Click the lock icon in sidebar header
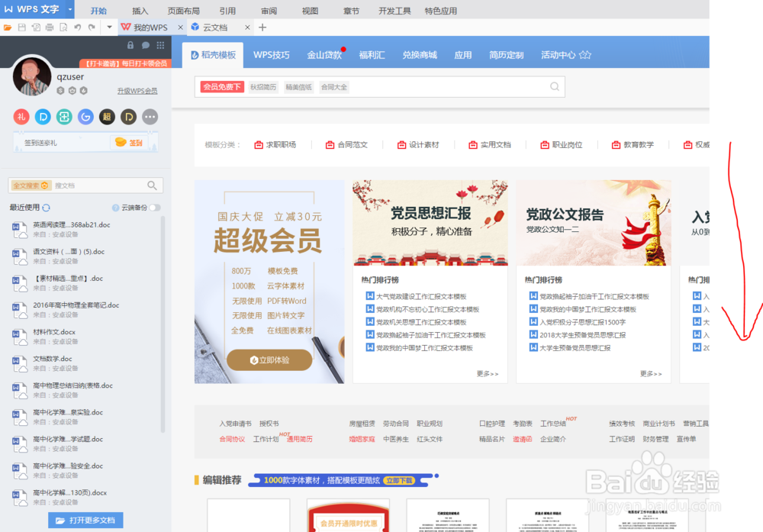763x532 pixels. point(130,45)
